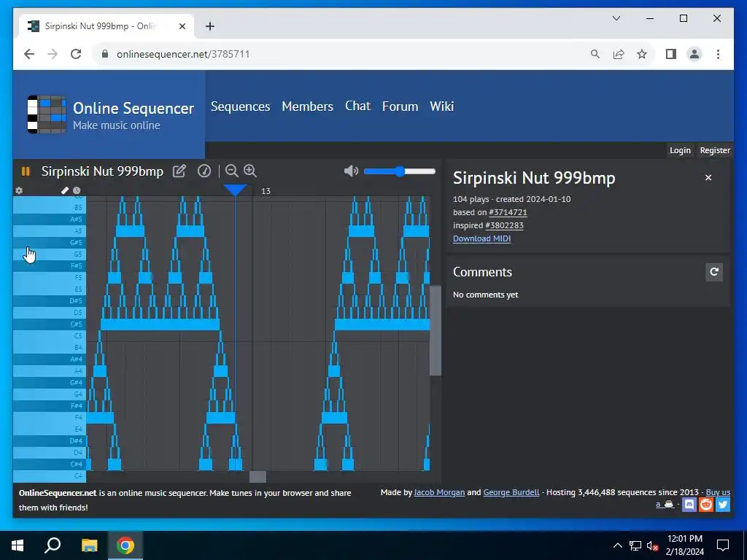The width and height of the screenshot is (747, 560).
Task: Click the muted system tray speaker icon
Action: (x=653, y=545)
